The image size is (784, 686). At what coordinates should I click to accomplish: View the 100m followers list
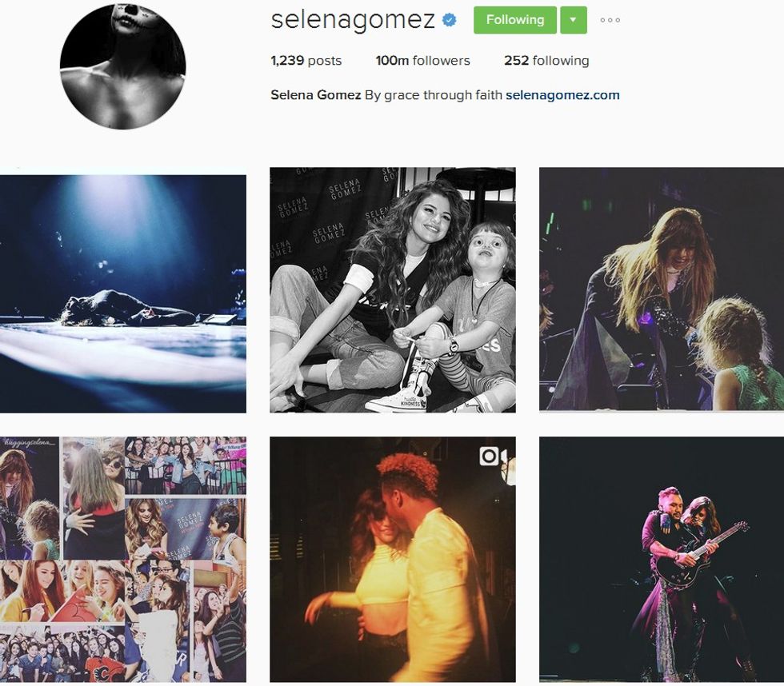pyautogui.click(x=422, y=61)
